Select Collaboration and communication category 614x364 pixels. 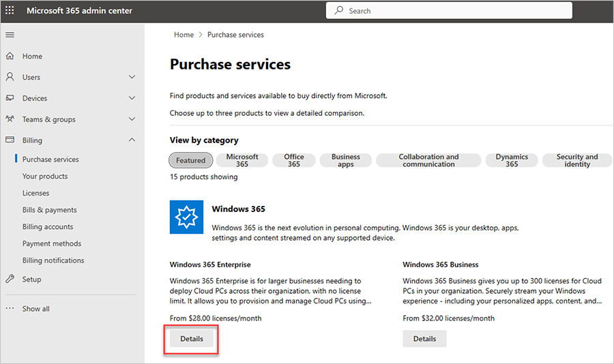coord(428,160)
